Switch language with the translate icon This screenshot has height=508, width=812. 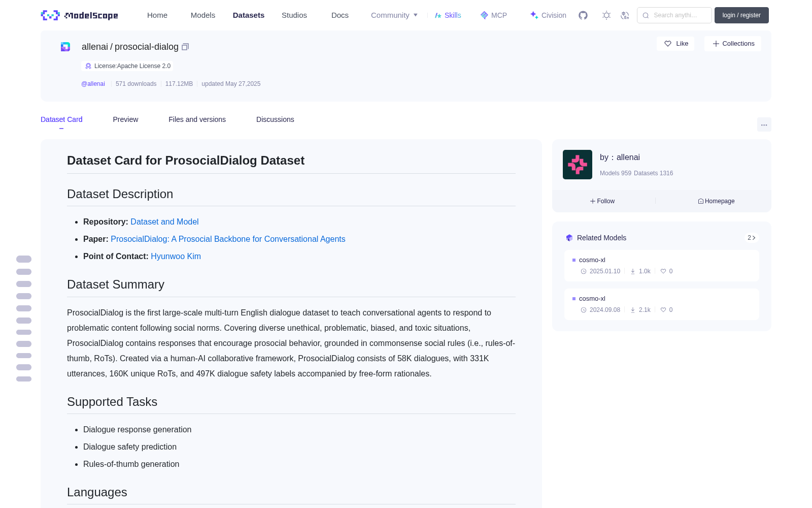tap(625, 15)
